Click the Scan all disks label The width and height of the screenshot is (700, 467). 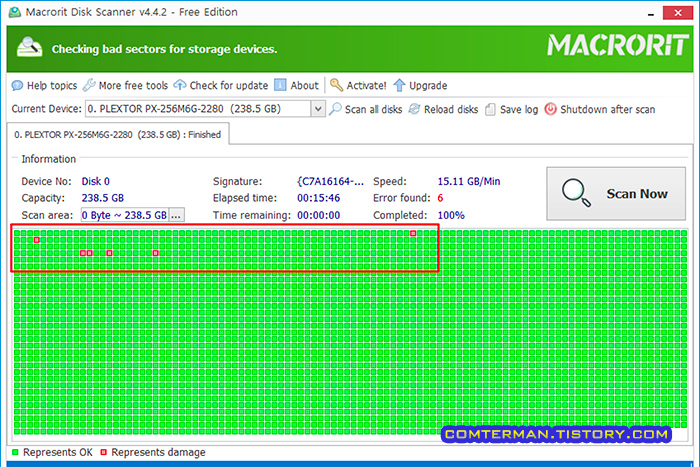coord(373,109)
